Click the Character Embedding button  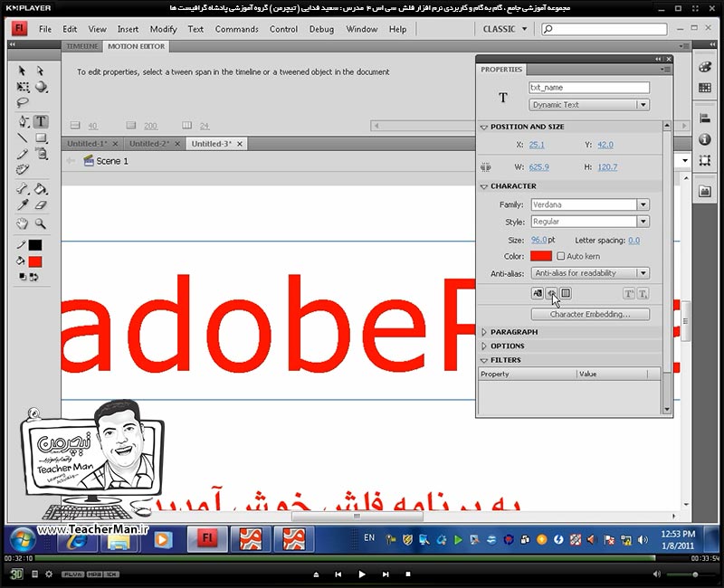[590, 314]
